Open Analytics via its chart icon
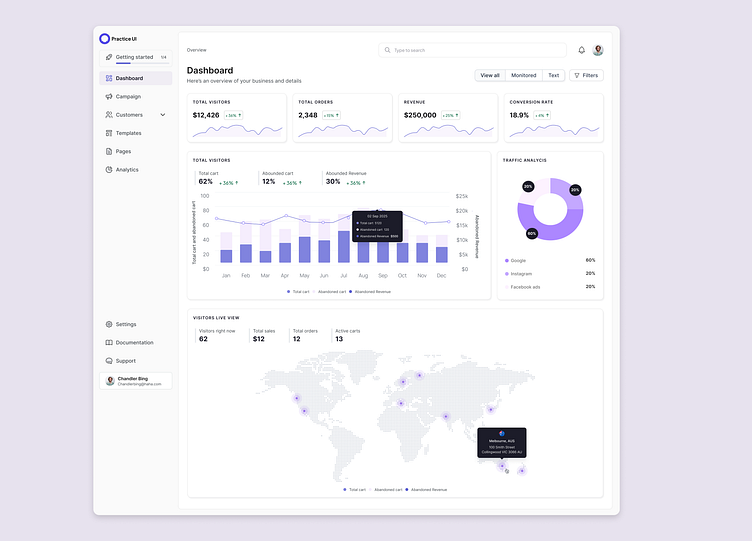 click(x=108, y=170)
